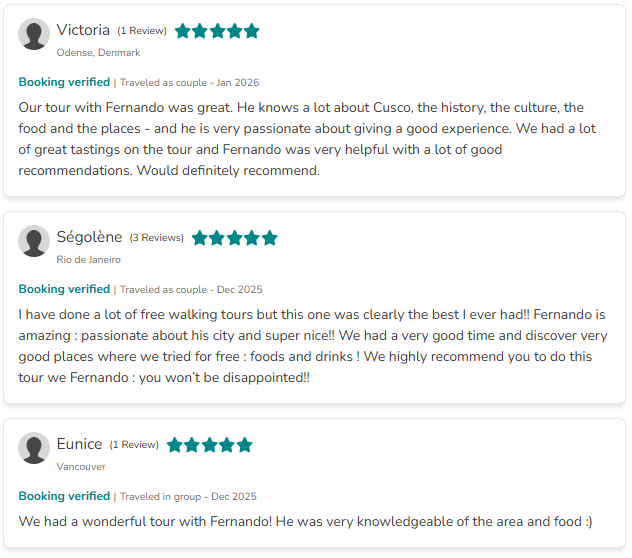
Task: Open Ségolène's reviewer name link
Action: click(x=89, y=237)
